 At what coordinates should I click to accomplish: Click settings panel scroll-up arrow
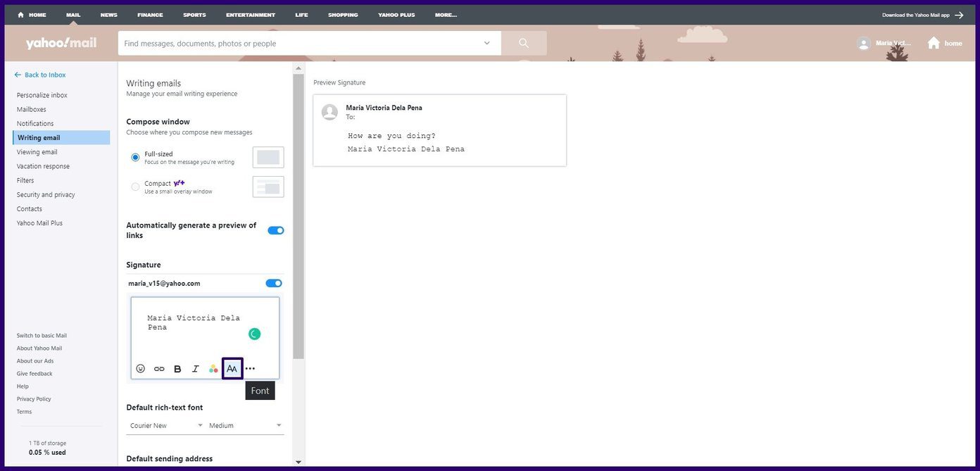tap(299, 68)
